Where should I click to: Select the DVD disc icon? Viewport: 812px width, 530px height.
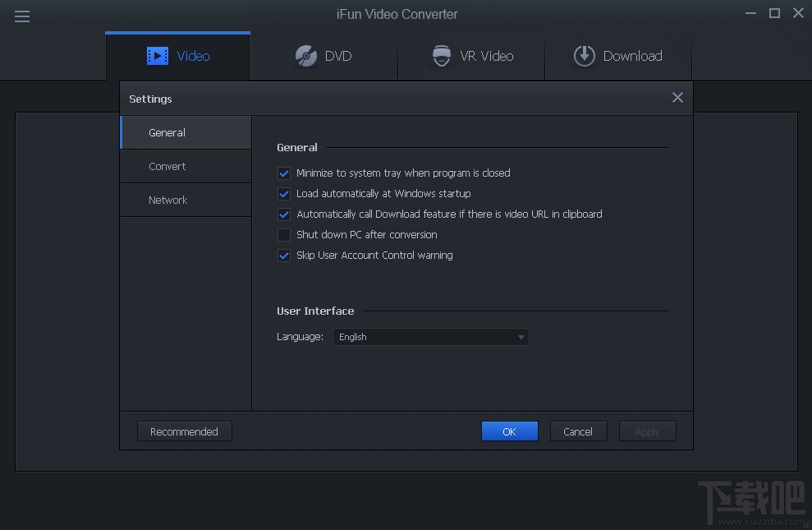point(305,55)
